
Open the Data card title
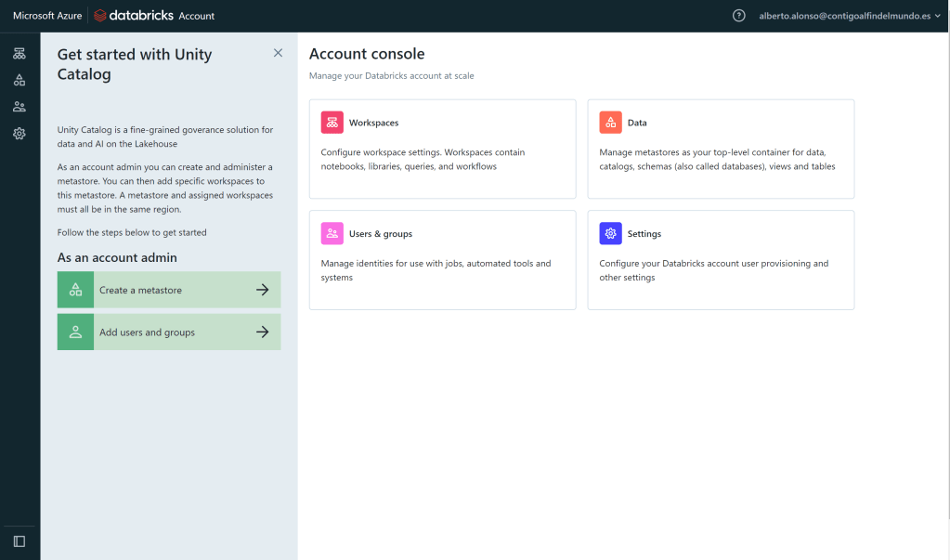[x=637, y=123]
